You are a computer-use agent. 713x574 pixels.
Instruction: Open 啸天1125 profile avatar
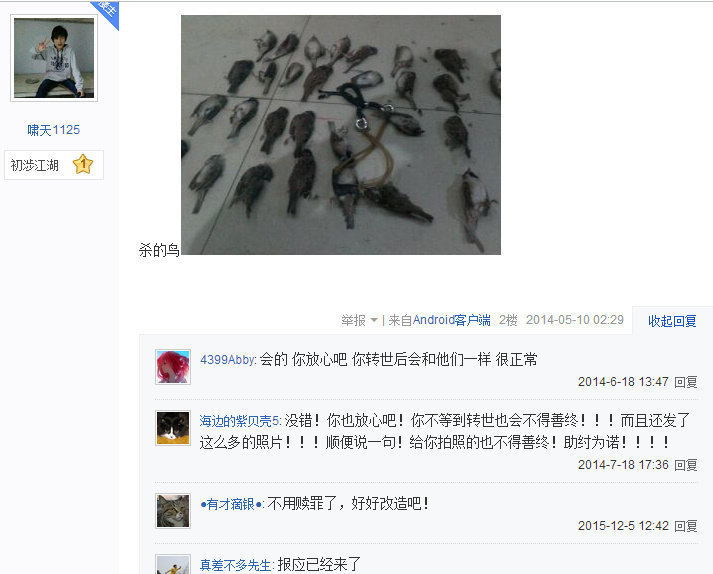tap(54, 58)
